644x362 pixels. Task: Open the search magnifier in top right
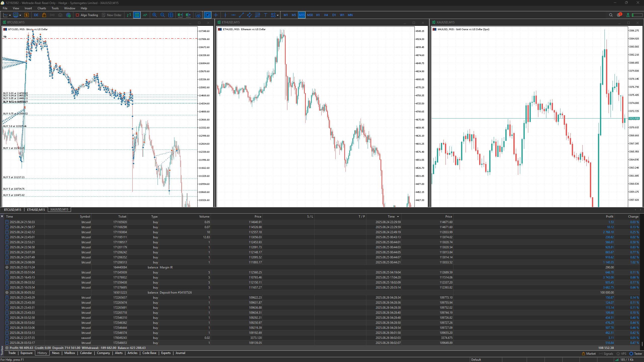coord(611,15)
